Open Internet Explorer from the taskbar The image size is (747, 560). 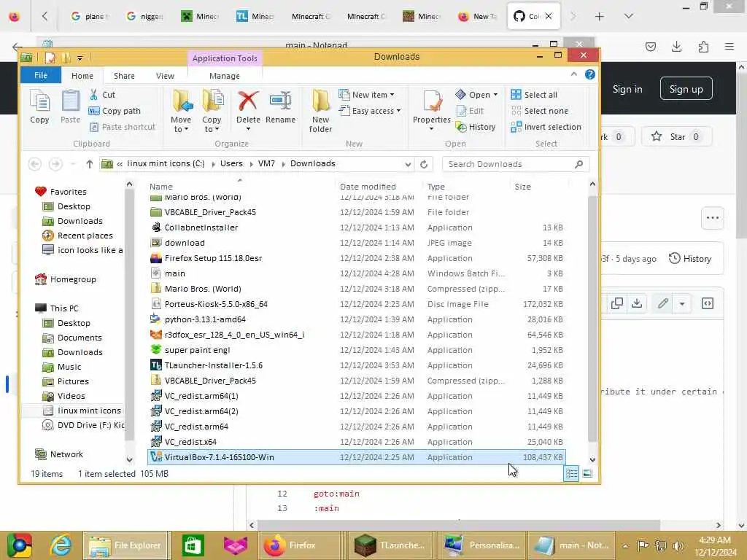pyautogui.click(x=61, y=545)
